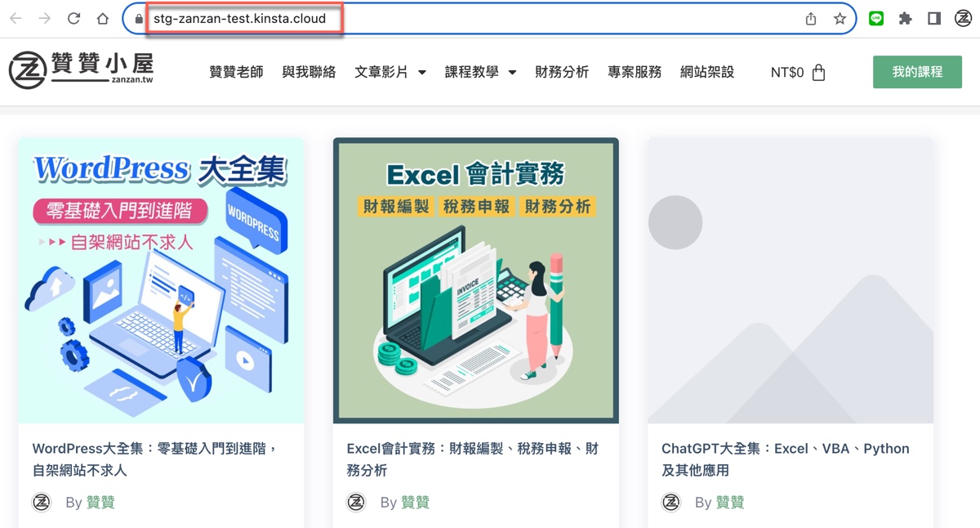Select 課程教學 in navigation
Image resolution: width=980 pixels, height=528 pixels.
tap(471, 72)
